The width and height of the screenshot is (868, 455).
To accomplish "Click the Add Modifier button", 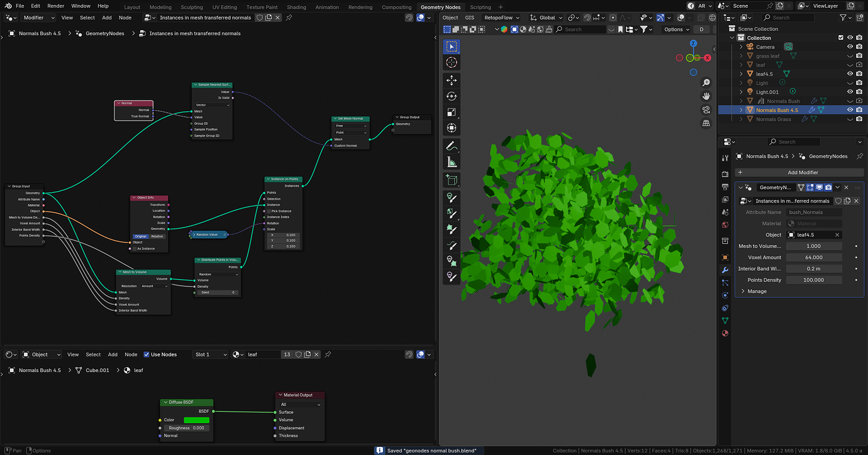I will (x=799, y=172).
